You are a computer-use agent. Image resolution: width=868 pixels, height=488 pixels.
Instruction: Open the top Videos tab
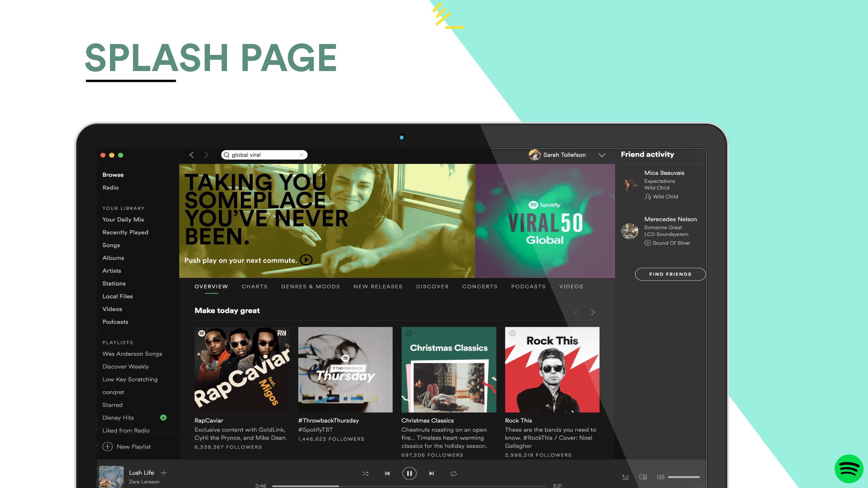click(x=571, y=287)
